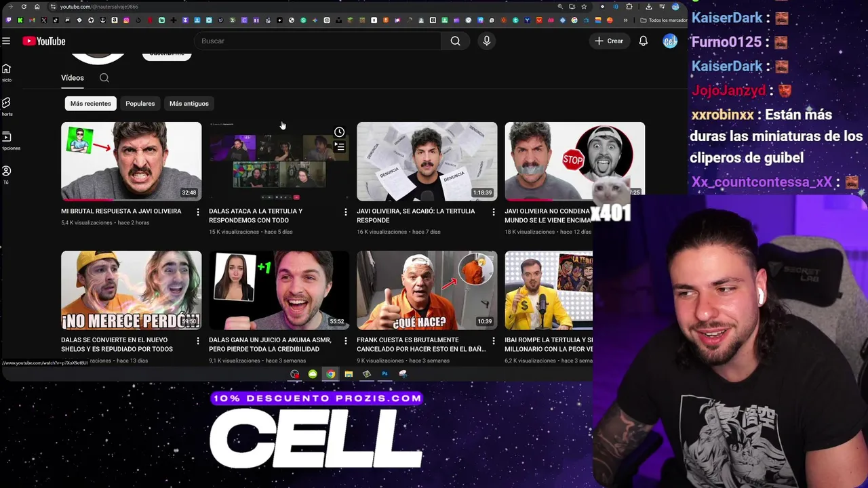Image resolution: width=868 pixels, height=488 pixels.
Task: Open title Dalas se convierte en el nuevo Shelos
Action: 117,344
